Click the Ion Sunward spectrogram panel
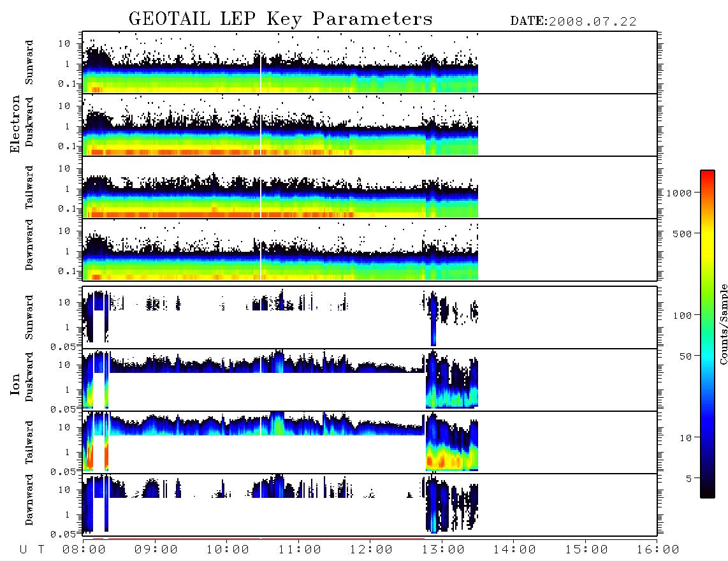This screenshot has height=561, width=728. point(370,317)
